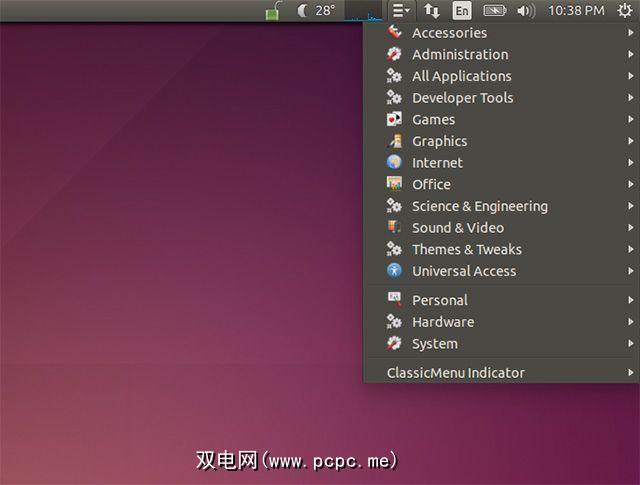Expand the Sound & Video submenu arrow
The width and height of the screenshot is (640, 485).
(631, 227)
